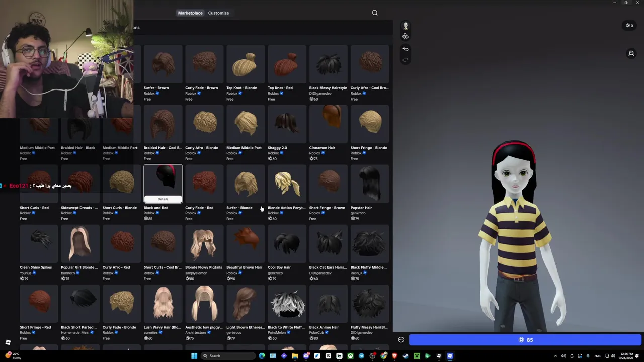
Task: Select the Aesthetic low piggy hair
Action: tap(204, 313)
